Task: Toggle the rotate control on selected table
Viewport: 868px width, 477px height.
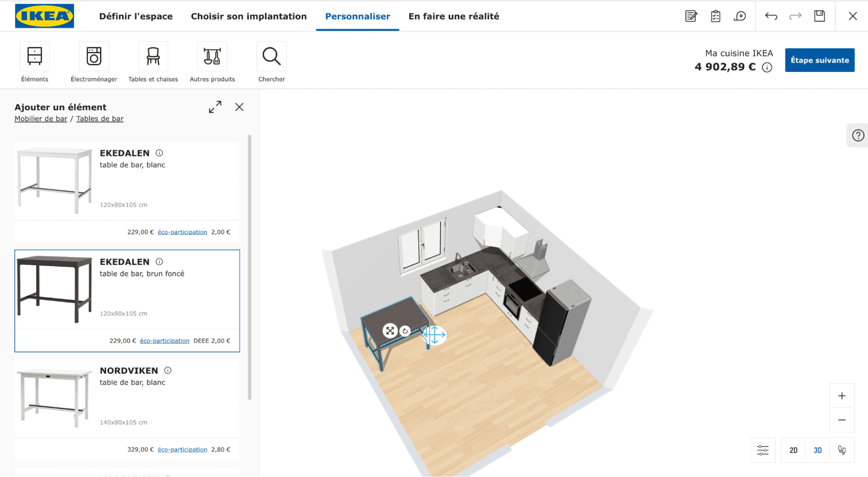Action: (x=406, y=331)
